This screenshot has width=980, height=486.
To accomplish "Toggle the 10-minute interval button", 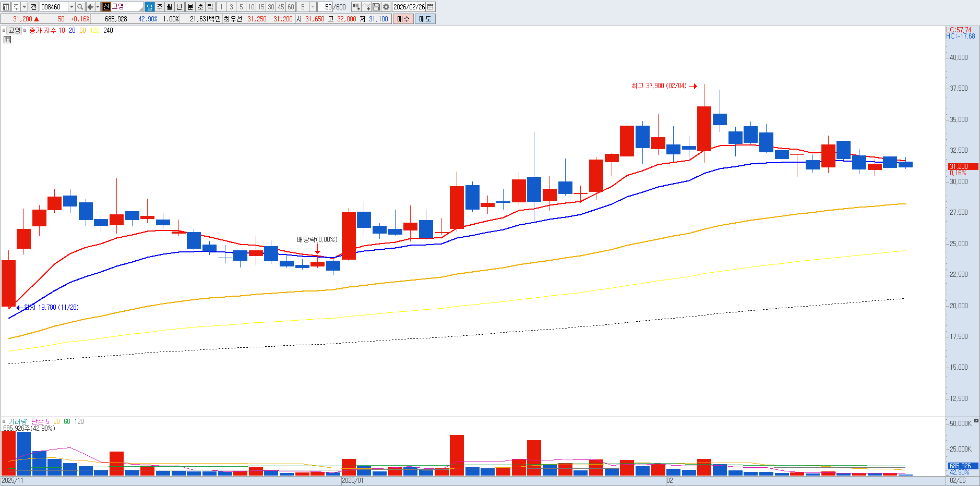I will click(251, 7).
